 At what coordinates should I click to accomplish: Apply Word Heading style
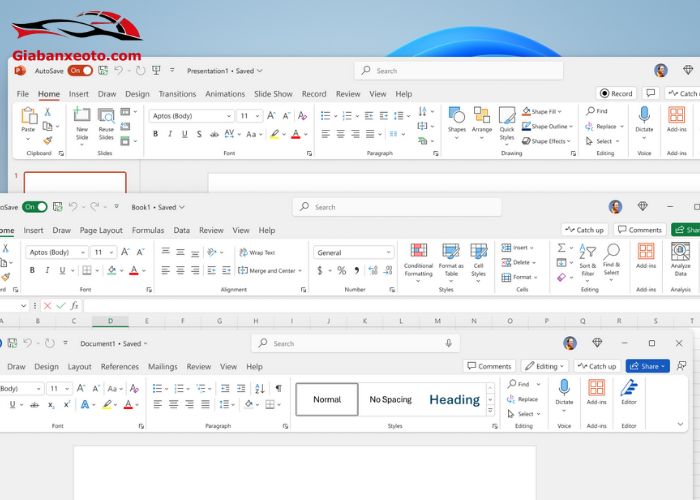click(454, 399)
